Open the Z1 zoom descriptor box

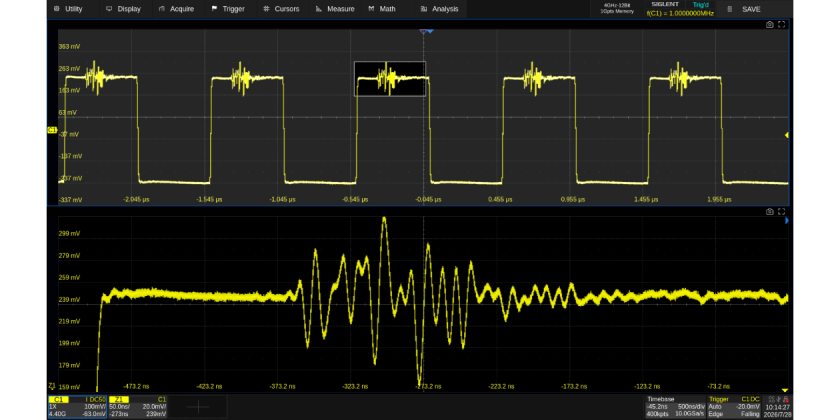(138, 407)
